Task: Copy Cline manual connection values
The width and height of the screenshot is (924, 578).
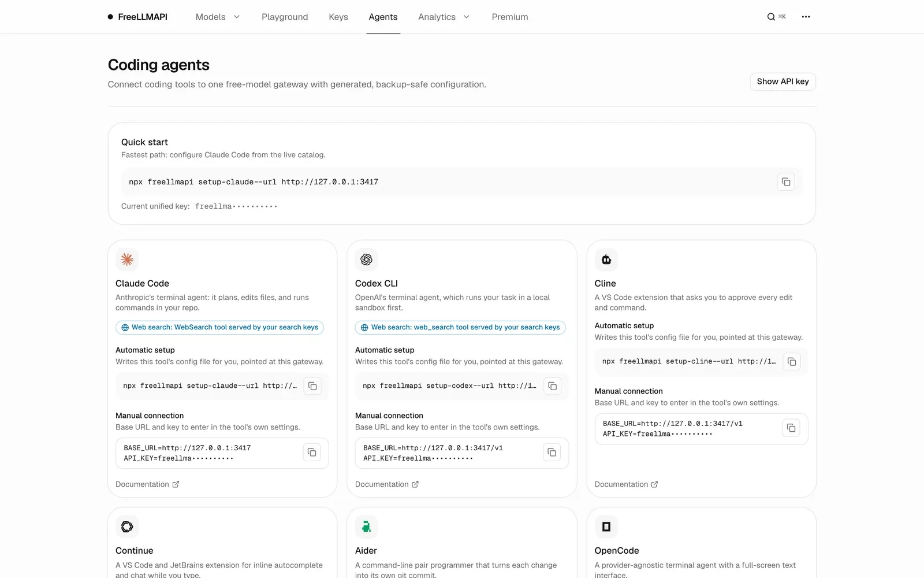Action: 791,428
